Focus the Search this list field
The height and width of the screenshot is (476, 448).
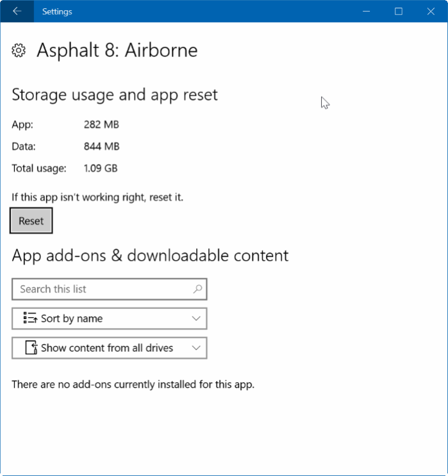tap(110, 289)
